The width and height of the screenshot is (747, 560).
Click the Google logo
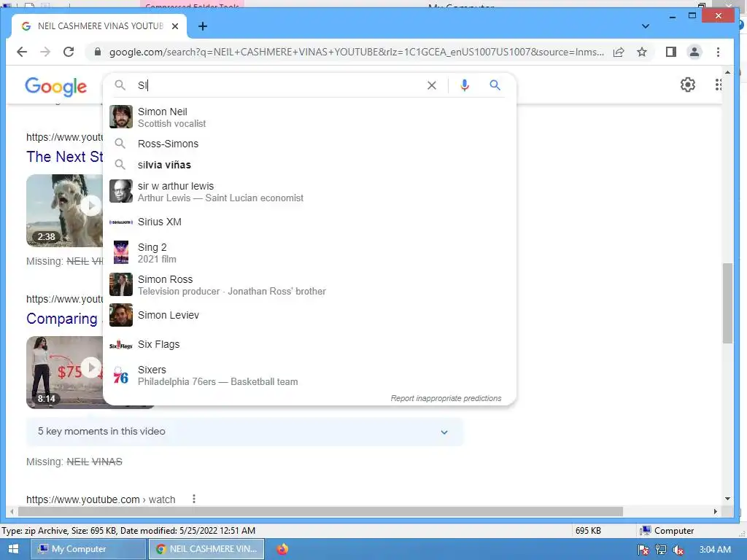55,86
